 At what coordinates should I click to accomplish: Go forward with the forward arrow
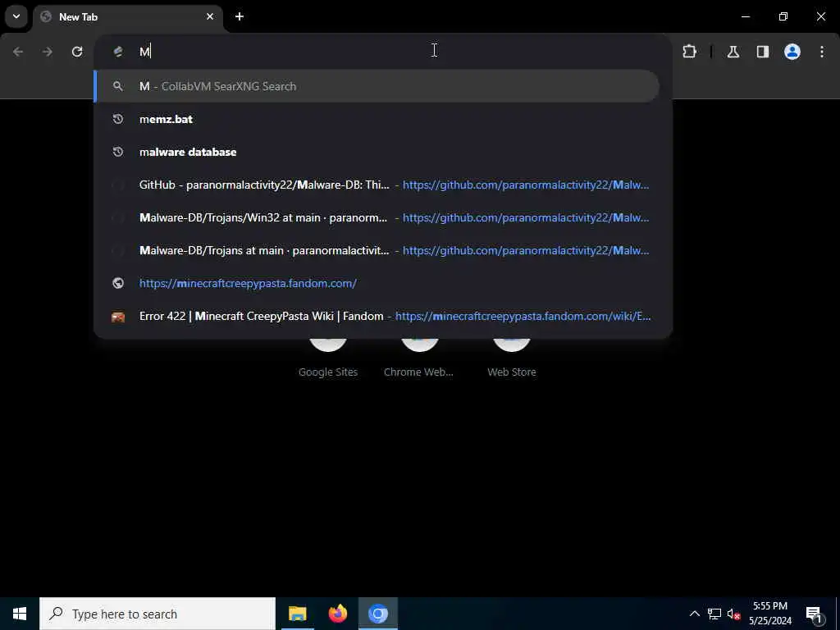[48, 52]
